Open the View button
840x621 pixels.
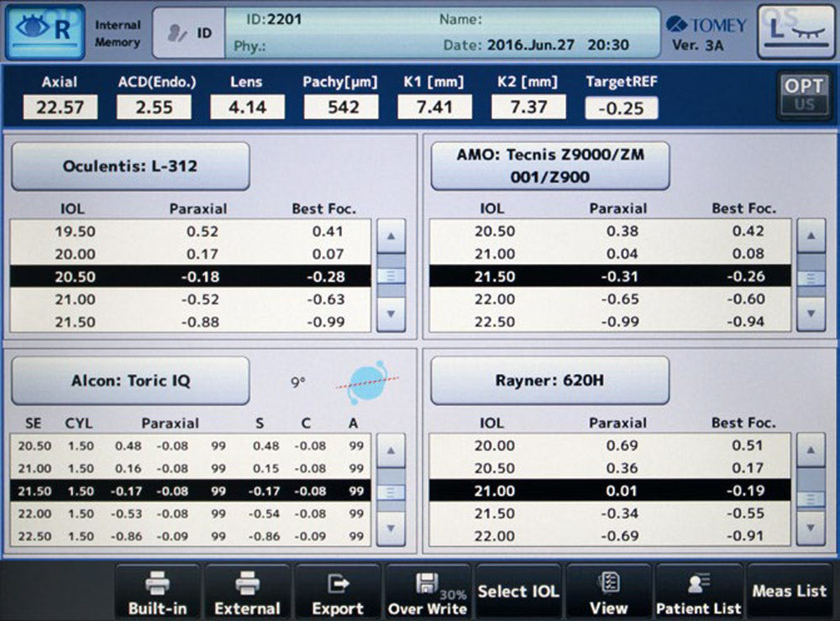click(x=608, y=592)
